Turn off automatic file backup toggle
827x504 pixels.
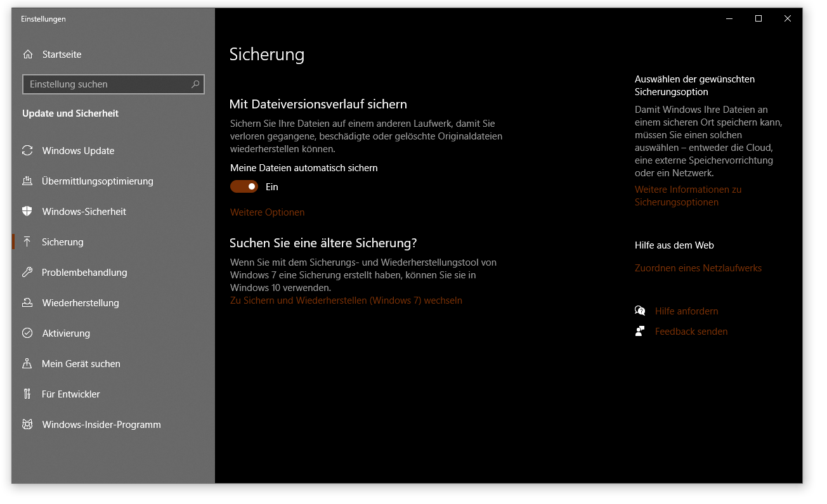coord(244,186)
